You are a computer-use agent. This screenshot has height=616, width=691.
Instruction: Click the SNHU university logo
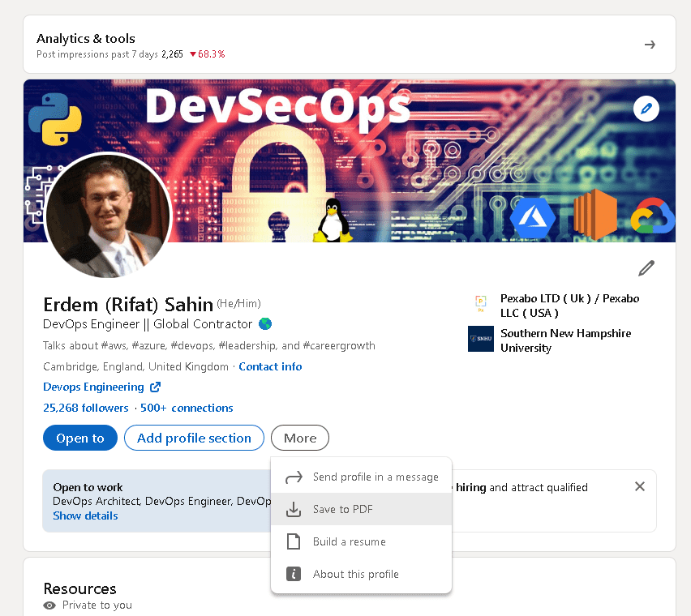(481, 339)
